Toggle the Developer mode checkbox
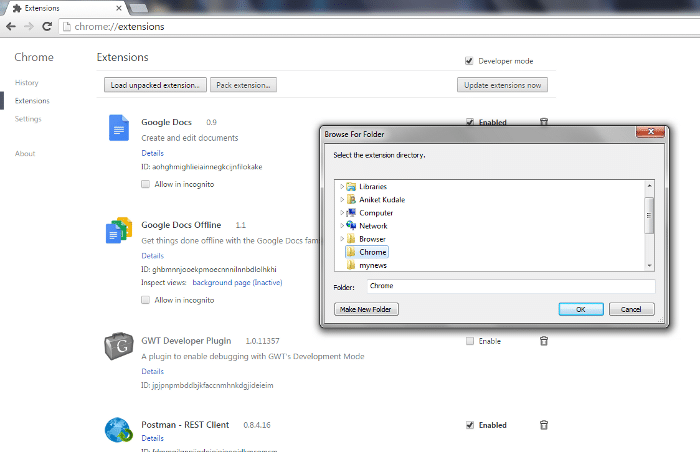 coord(469,61)
